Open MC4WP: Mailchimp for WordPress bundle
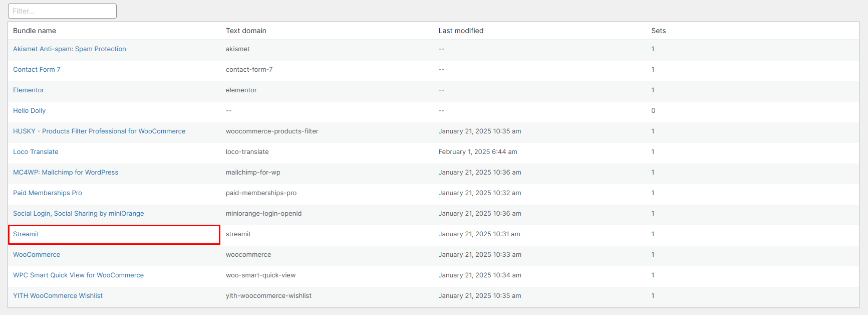This screenshot has height=315, width=868. tap(66, 172)
